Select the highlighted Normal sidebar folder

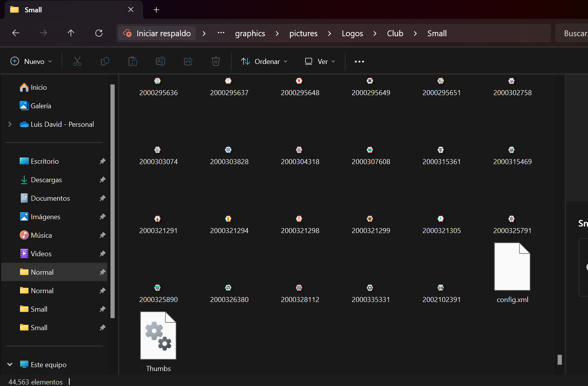(x=55, y=272)
